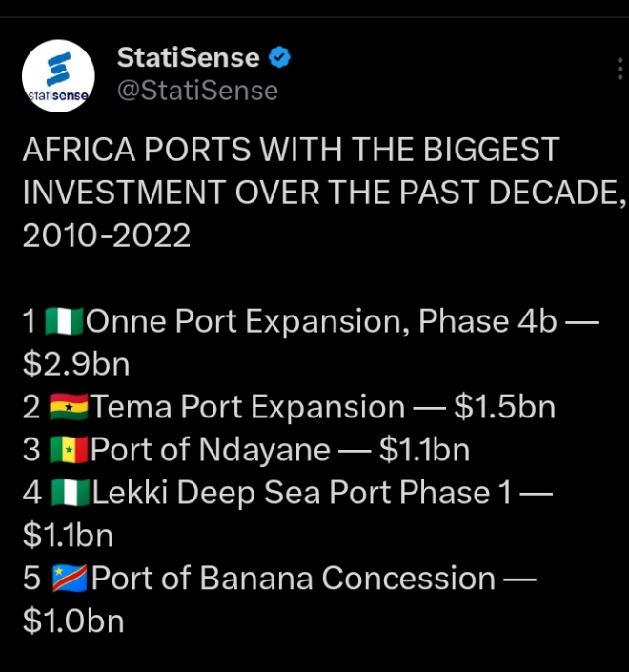Click the StatiSense display name

coord(188,57)
